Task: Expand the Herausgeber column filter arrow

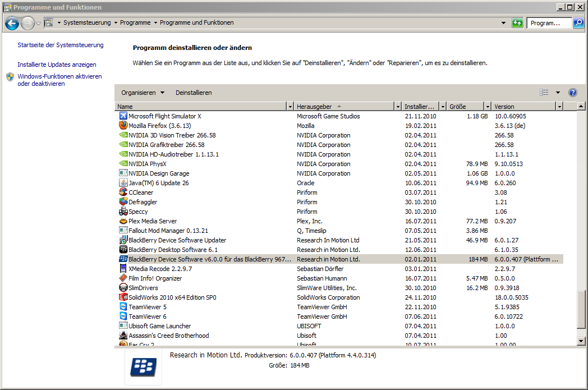Action: point(398,107)
